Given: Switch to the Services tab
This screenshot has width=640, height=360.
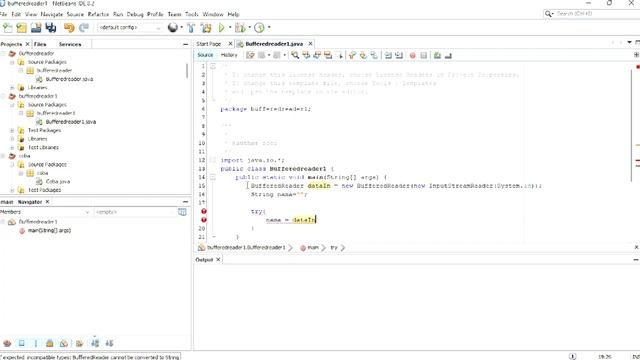Looking at the screenshot, I should (x=70, y=44).
